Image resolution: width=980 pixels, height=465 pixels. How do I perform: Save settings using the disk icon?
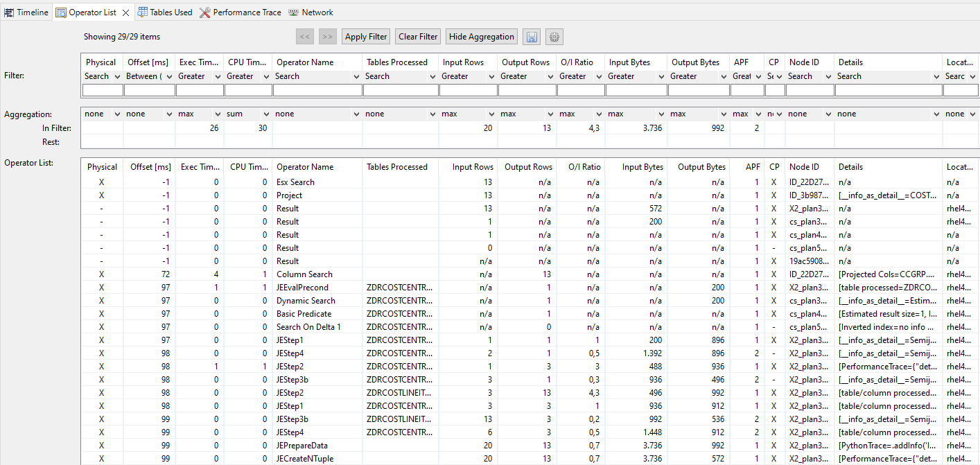coord(532,36)
